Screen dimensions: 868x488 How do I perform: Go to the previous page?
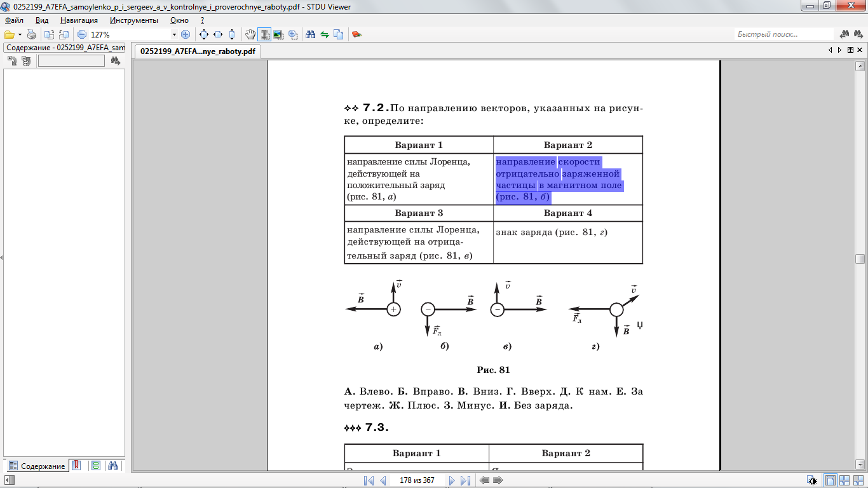click(x=383, y=480)
